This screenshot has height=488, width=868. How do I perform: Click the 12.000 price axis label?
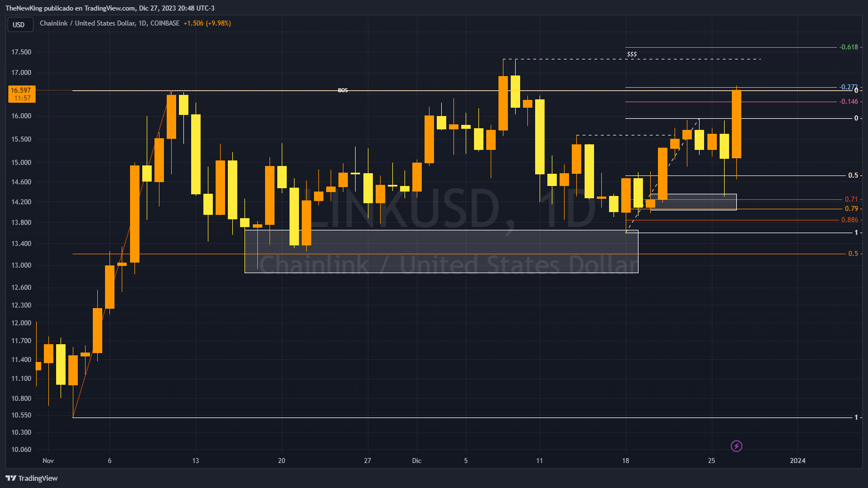pyautogui.click(x=21, y=323)
